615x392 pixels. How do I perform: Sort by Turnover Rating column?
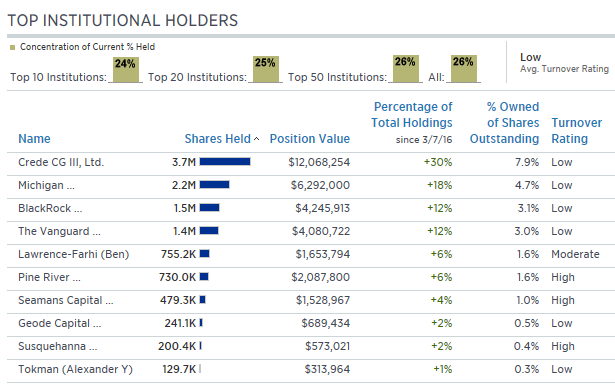coord(577,131)
